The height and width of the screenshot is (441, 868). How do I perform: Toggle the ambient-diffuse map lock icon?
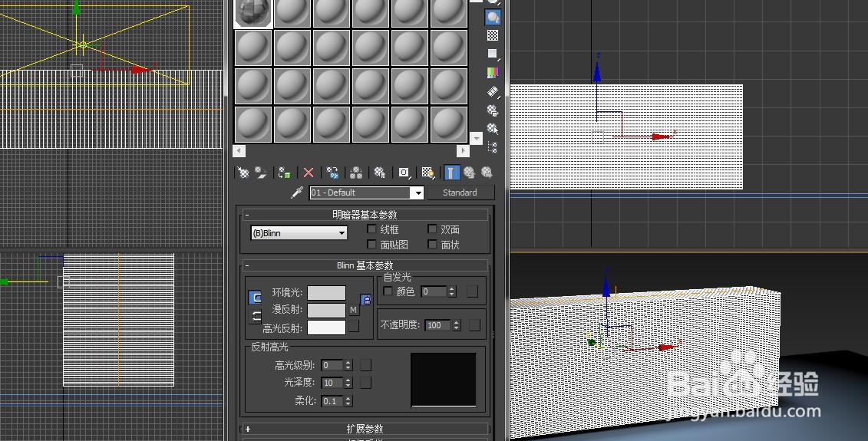coord(366,300)
